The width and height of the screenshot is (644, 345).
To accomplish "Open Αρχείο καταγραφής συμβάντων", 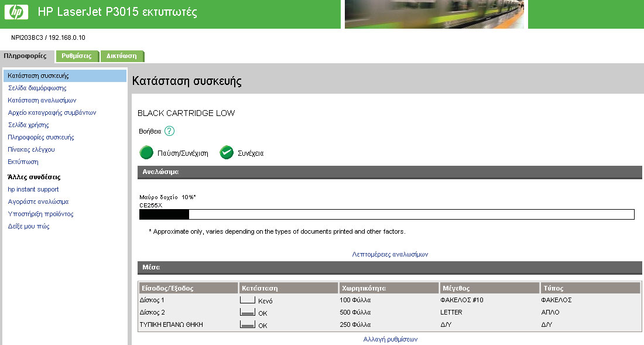I will coord(52,112).
